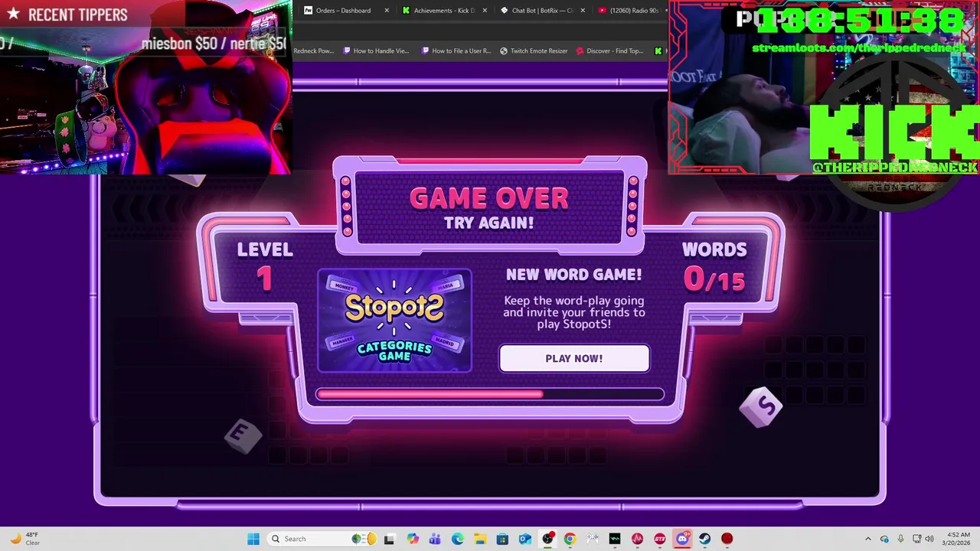The image size is (980, 551).
Task: Click the Kick icon on Achievements tab
Action: [x=407, y=10]
